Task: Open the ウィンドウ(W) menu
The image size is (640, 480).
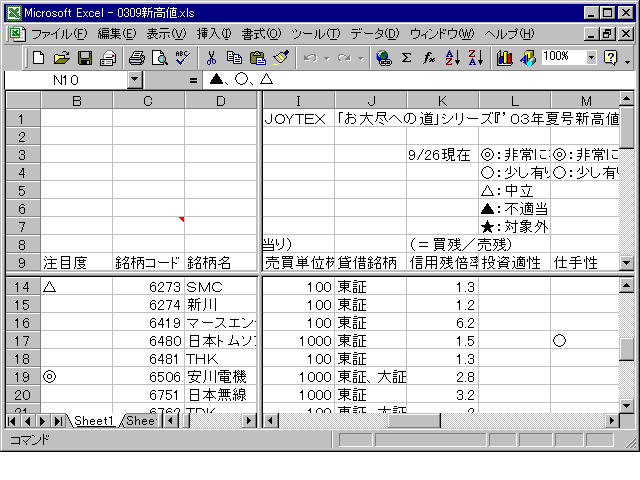Action: tap(442, 34)
